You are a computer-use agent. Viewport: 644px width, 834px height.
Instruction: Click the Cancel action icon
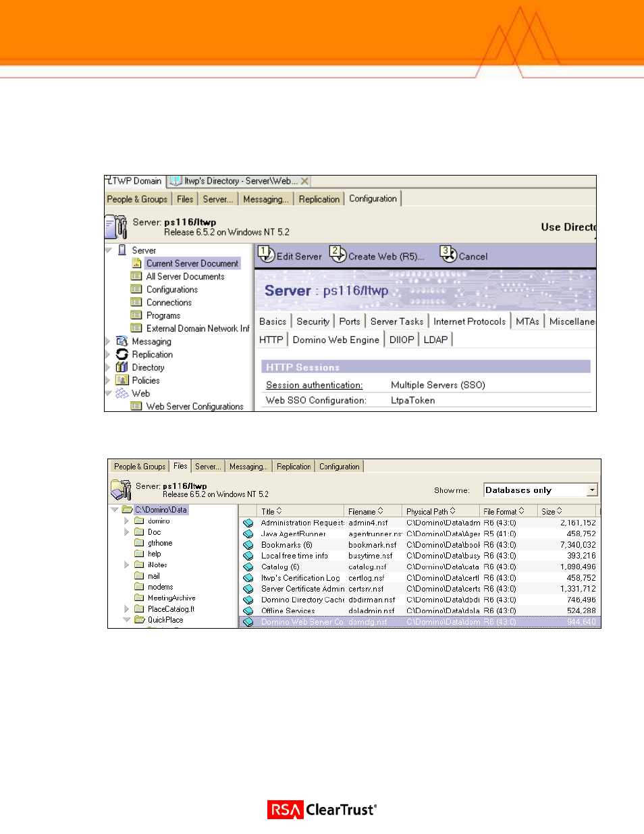point(448,255)
